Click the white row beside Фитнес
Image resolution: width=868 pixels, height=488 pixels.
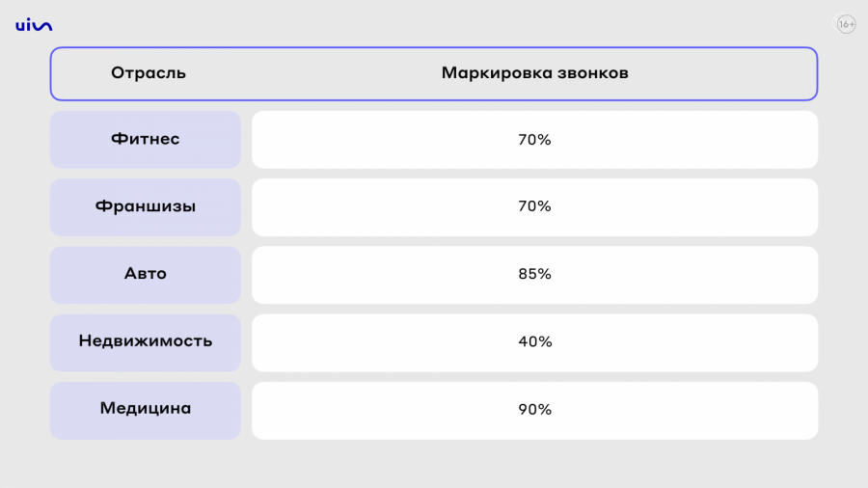click(x=534, y=140)
